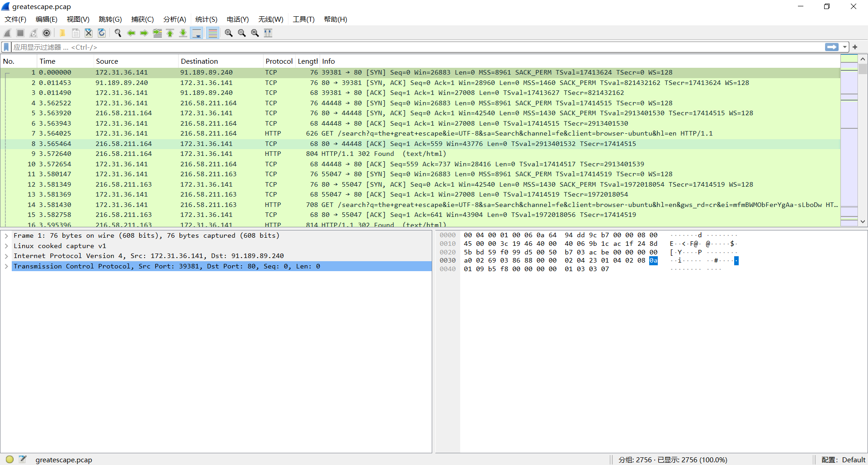868x465 pixels.
Task: Open the 工具(T) menu
Action: tap(303, 19)
